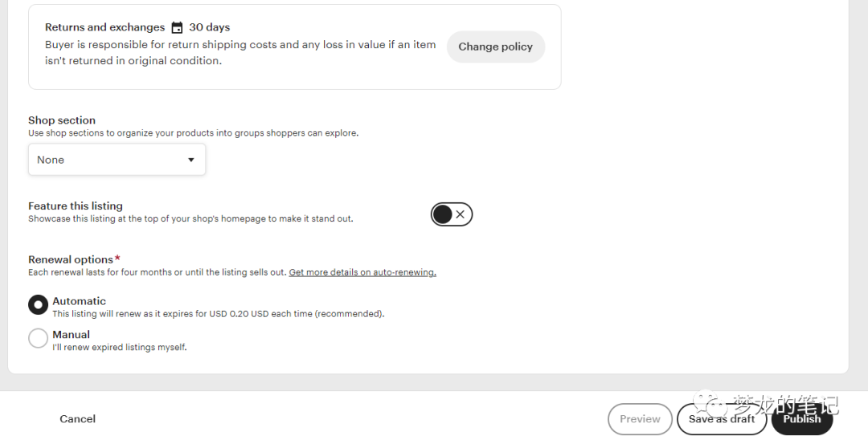Click the Change policy button
Image resolution: width=868 pixels, height=444 pixels.
pos(495,47)
